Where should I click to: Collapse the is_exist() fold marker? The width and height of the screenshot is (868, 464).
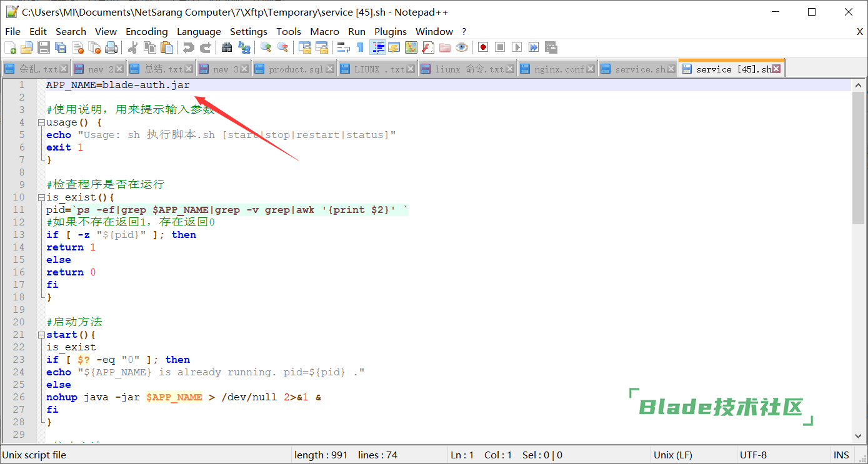click(x=41, y=197)
